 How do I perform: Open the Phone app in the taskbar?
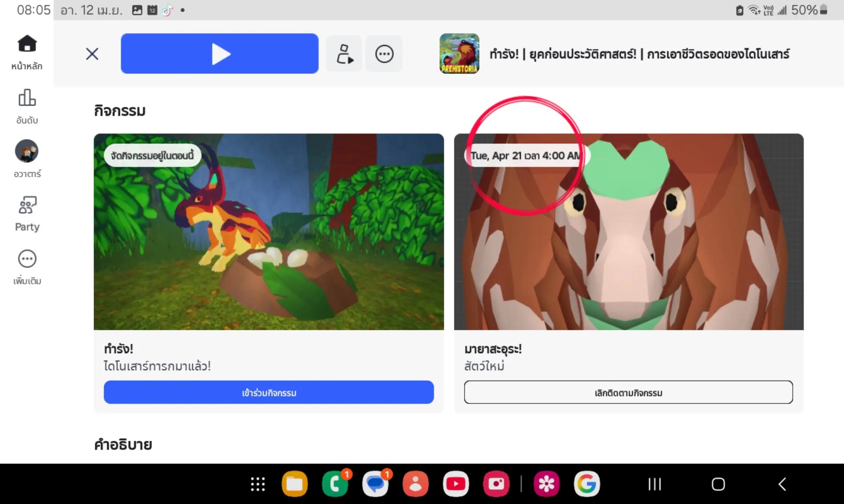click(335, 484)
